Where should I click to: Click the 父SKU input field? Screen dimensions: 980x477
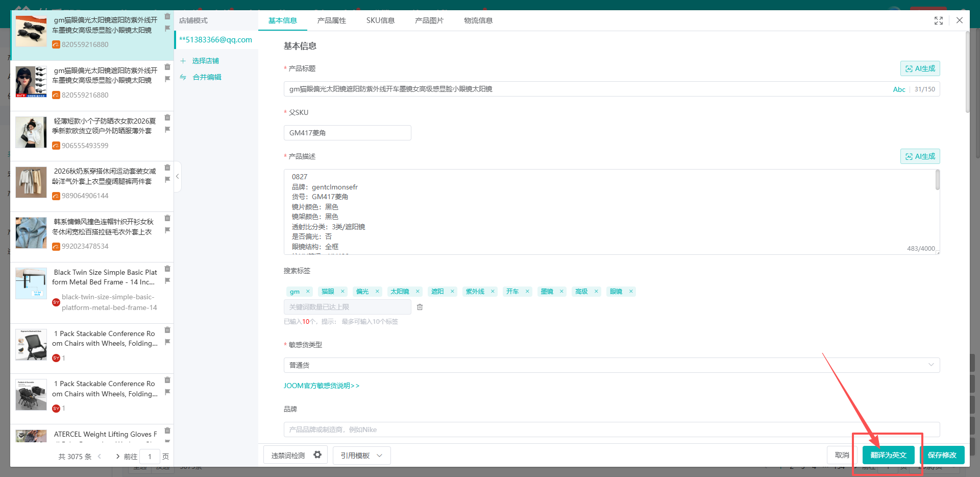[x=347, y=133]
